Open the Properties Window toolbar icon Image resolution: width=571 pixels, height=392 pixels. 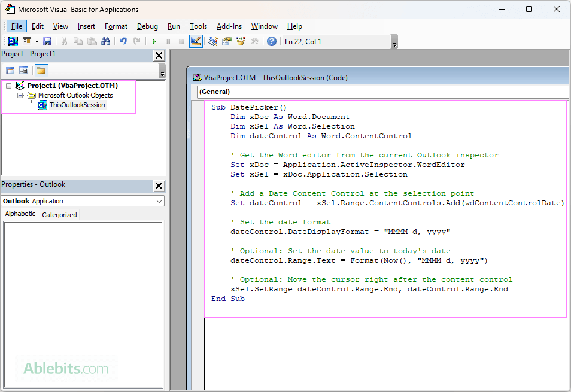click(227, 41)
